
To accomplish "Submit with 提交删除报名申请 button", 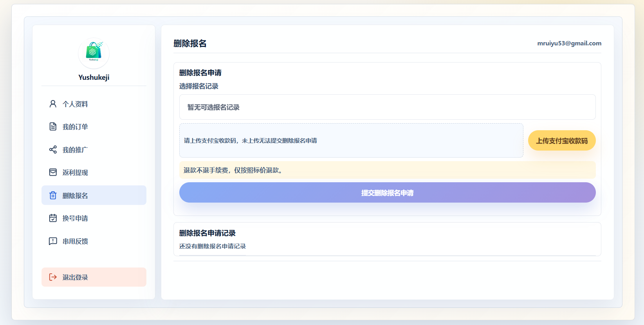I will [x=387, y=192].
